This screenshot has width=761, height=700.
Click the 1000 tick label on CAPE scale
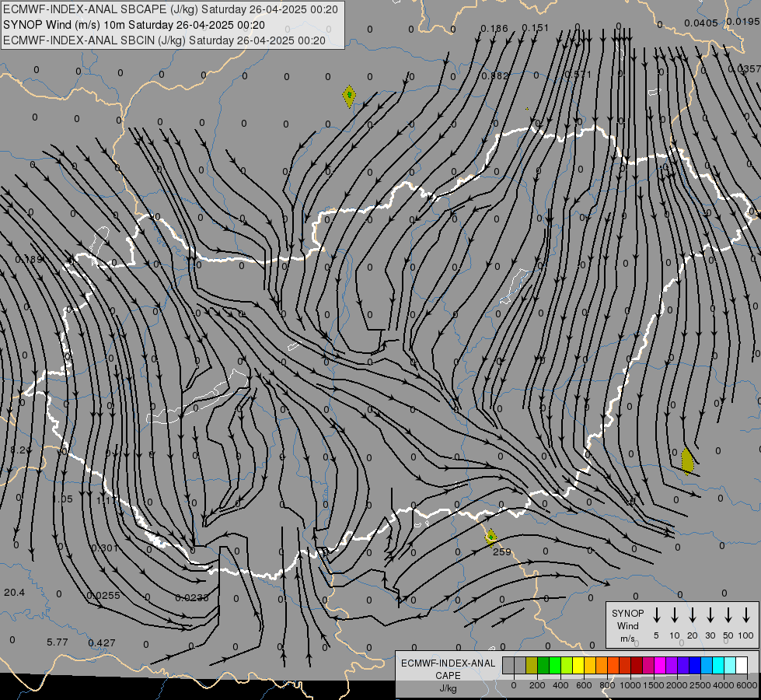pyautogui.click(x=630, y=685)
